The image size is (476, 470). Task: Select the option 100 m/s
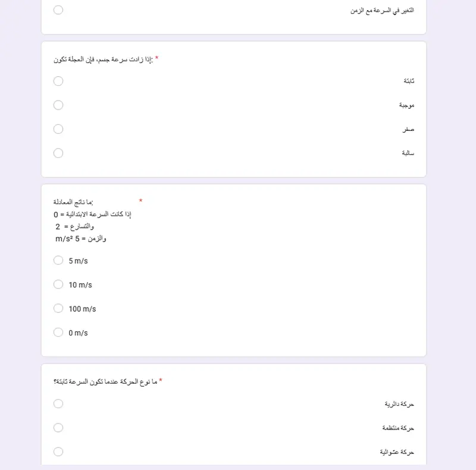(x=58, y=308)
